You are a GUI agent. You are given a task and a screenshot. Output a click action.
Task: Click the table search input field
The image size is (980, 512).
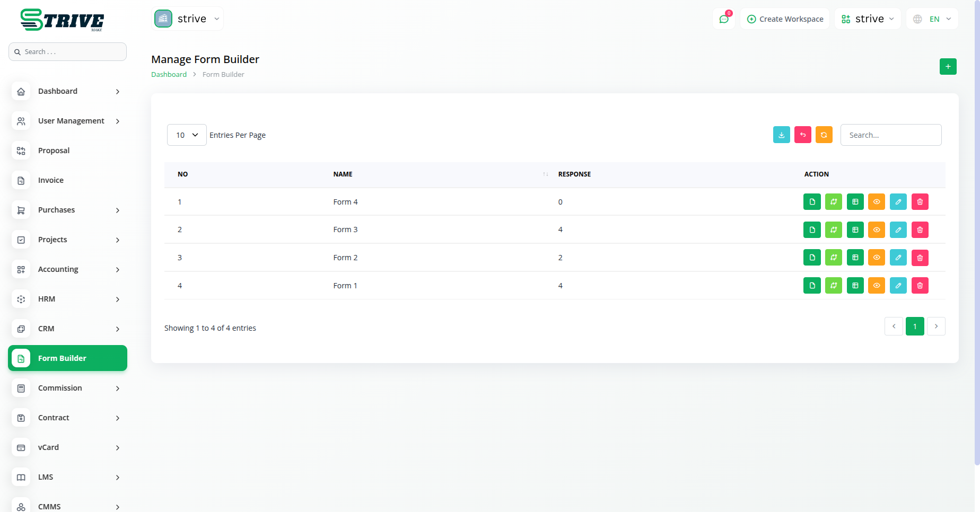click(x=890, y=135)
